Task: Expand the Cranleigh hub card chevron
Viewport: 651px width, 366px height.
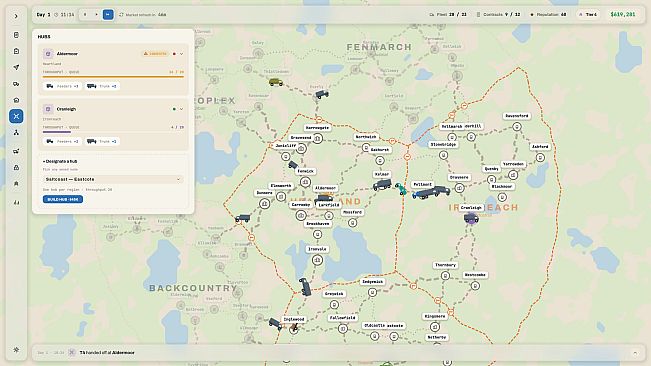Action: [181, 109]
